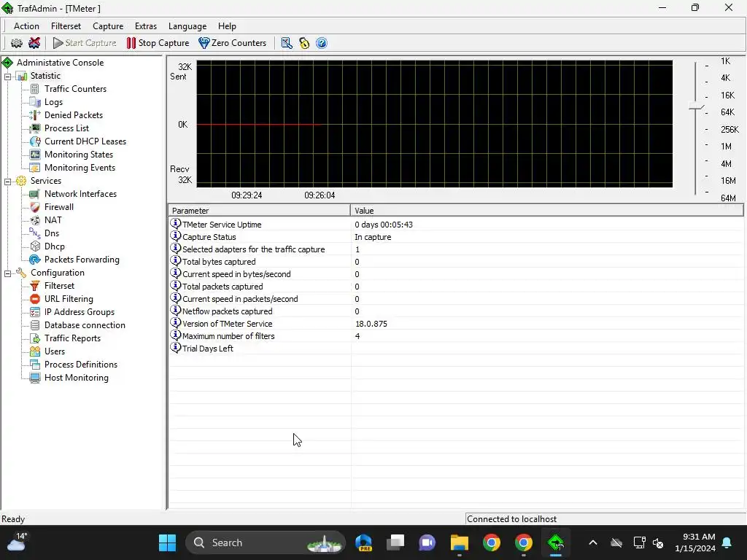Image resolution: width=747 pixels, height=560 pixels.
Task: Select the TMeter Service Uptime row
Action: point(456,225)
